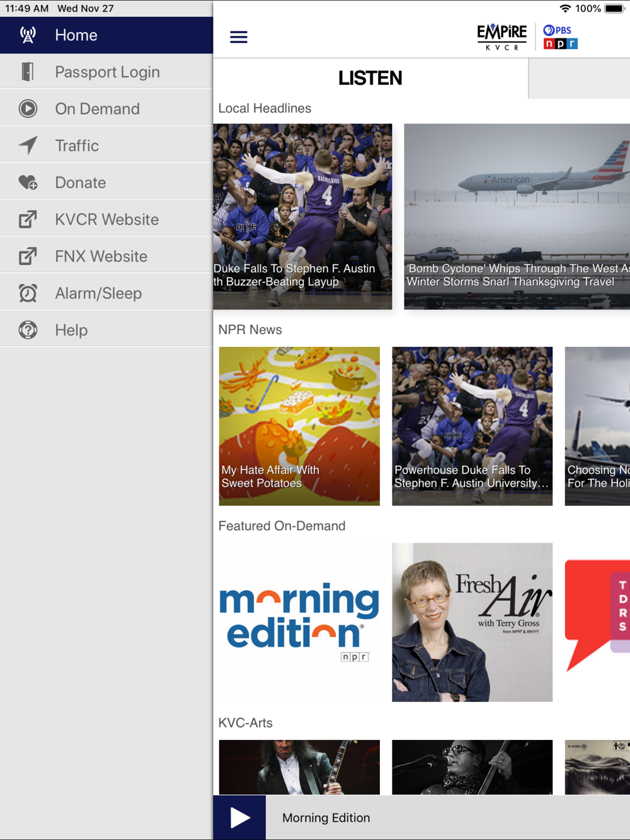
Task: Select the On Demand play icon
Action: [28, 109]
